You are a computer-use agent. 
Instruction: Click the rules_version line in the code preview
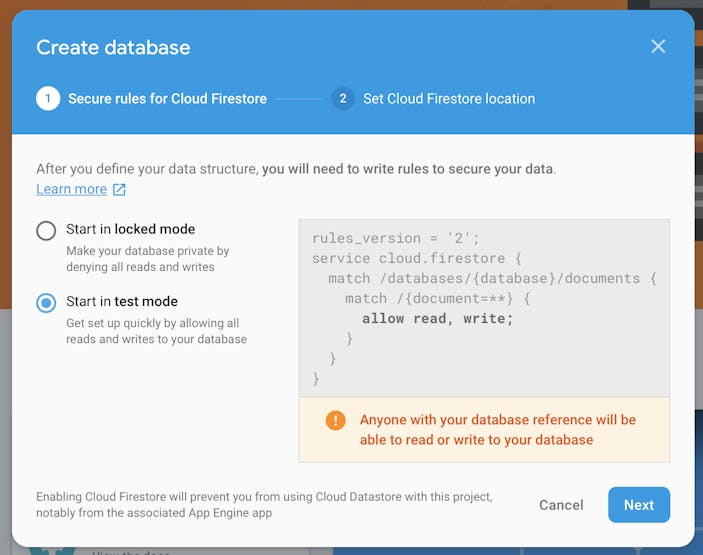click(x=396, y=238)
